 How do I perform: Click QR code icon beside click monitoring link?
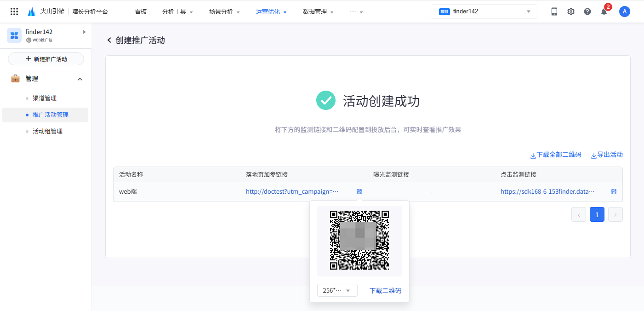(614, 192)
